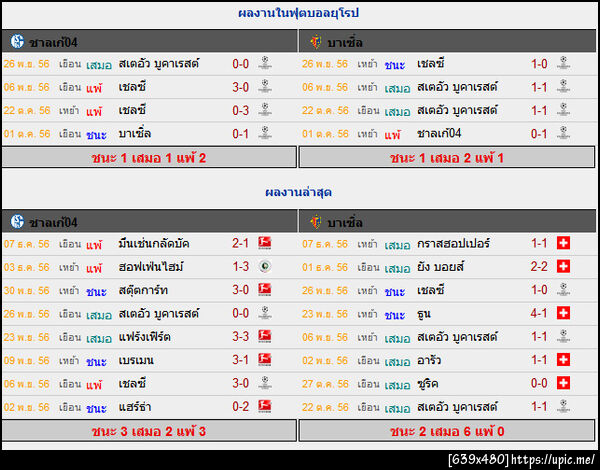Click the team name แฟร้งเฟิร์ต

pyautogui.click(x=145, y=337)
